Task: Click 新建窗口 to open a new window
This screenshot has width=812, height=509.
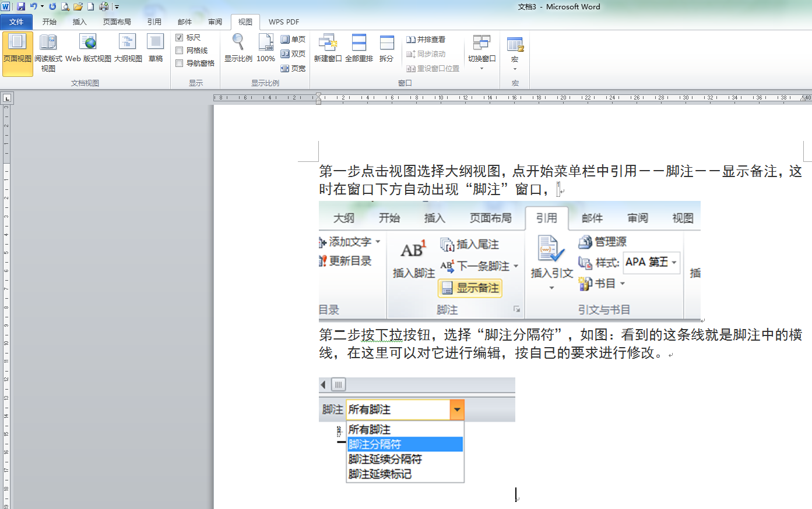Action: tap(328, 48)
